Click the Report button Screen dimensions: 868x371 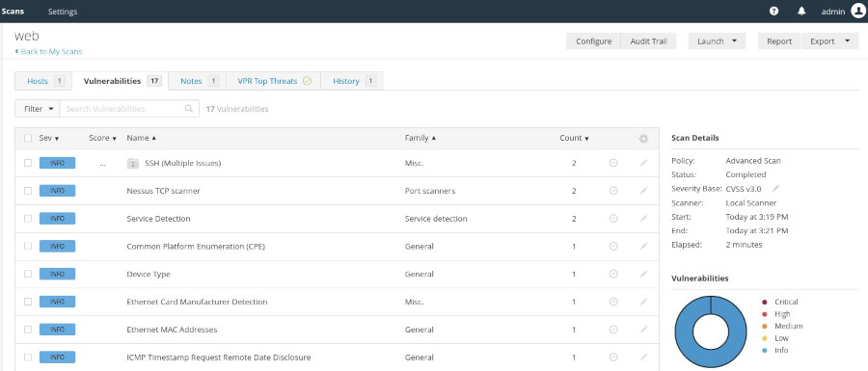(x=779, y=40)
